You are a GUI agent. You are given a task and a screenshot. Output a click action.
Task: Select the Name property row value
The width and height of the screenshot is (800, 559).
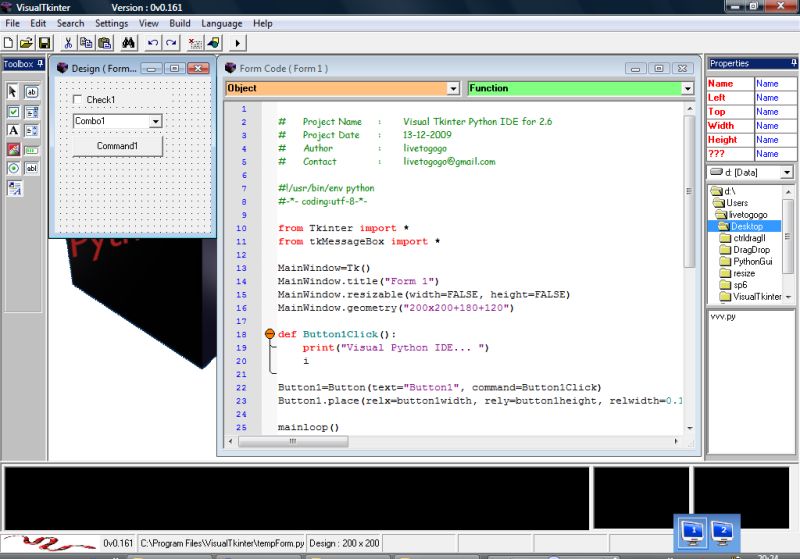(x=775, y=84)
